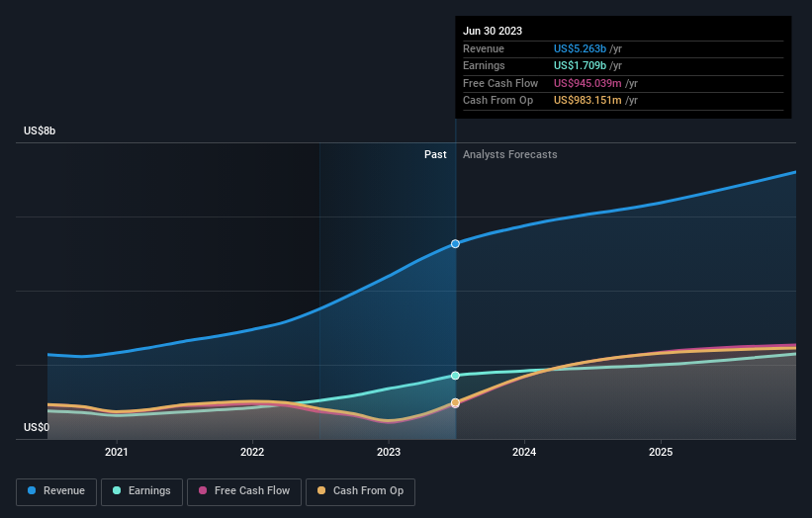Select the 2022 x-axis label
This screenshot has width=812, height=518.
point(252,452)
